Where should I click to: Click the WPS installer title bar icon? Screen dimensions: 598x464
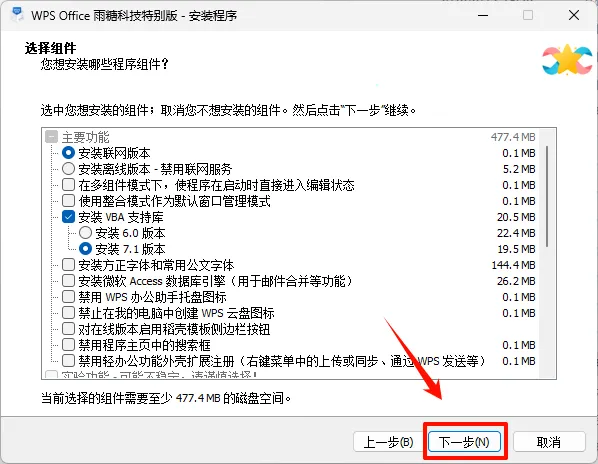(x=17, y=14)
